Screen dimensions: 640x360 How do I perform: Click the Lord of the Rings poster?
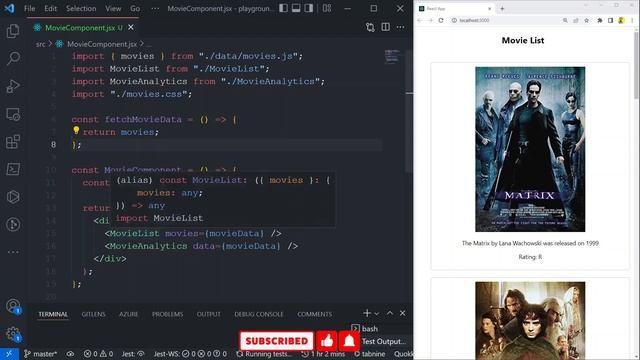[530, 321]
